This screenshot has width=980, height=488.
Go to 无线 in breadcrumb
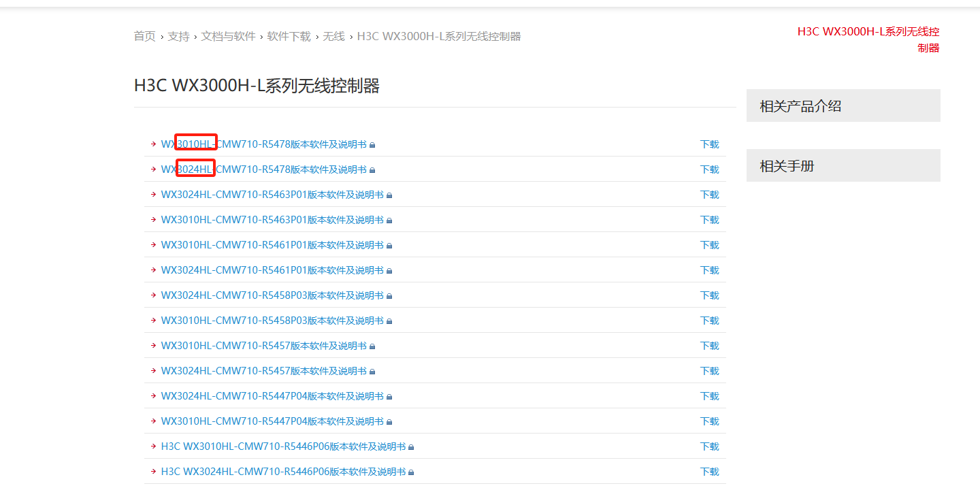tap(333, 36)
